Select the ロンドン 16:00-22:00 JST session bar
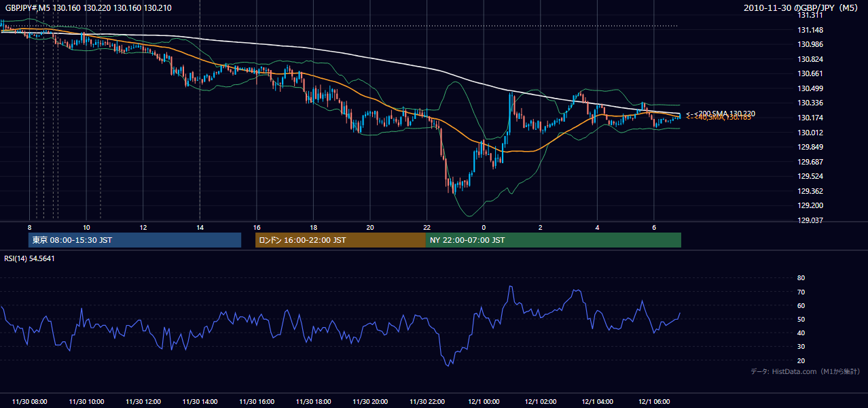868x408 pixels. tap(340, 240)
